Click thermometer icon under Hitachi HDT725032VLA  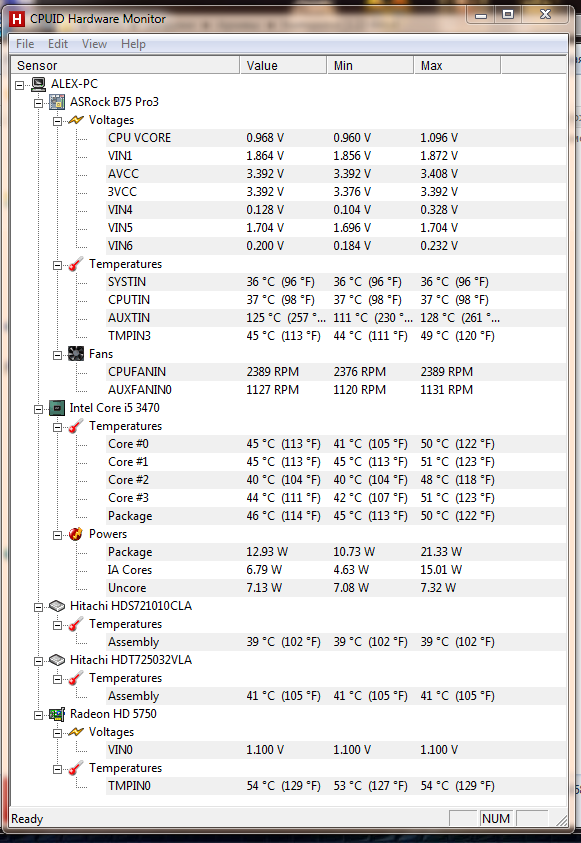coord(76,678)
